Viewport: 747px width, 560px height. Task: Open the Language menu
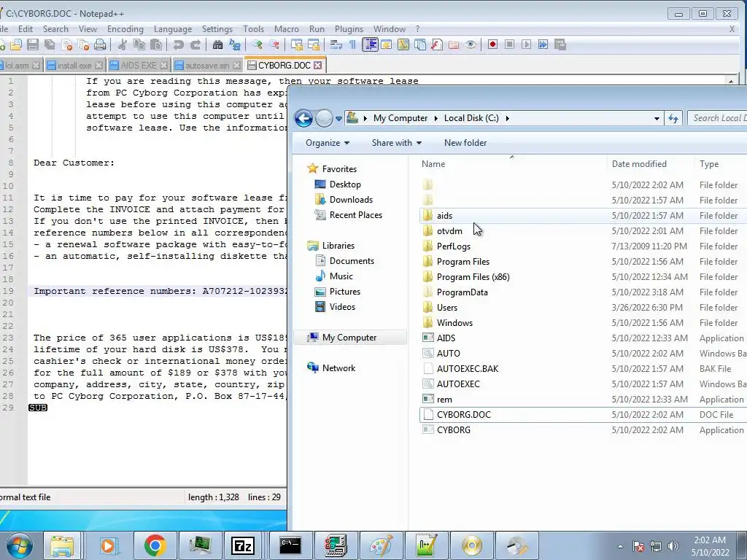click(172, 29)
